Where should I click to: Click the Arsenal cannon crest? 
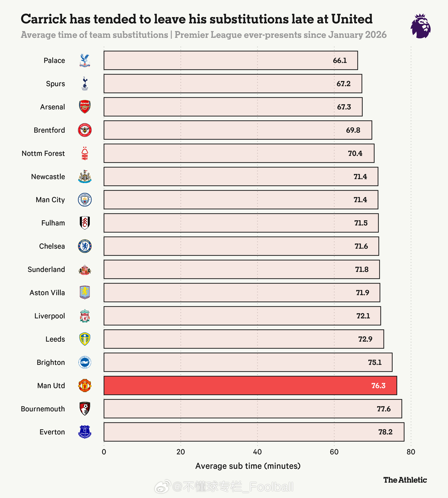(x=85, y=107)
